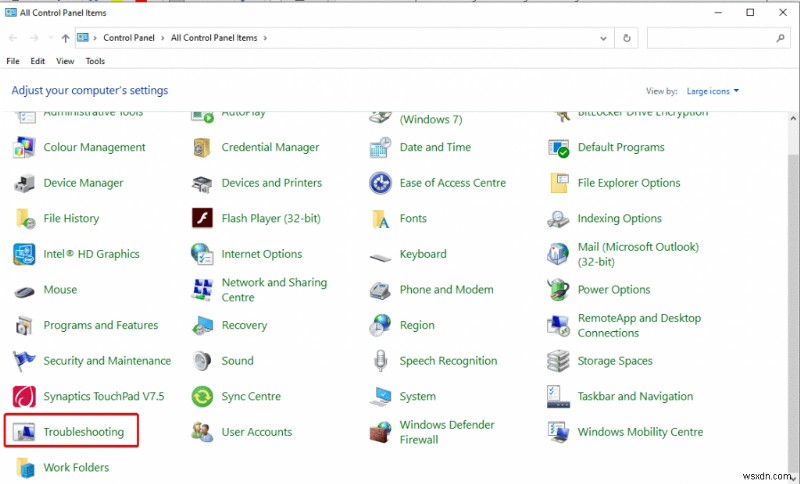This screenshot has width=800, height=484.
Task: Click the Indexing Options magnifier icon
Action: (558, 219)
